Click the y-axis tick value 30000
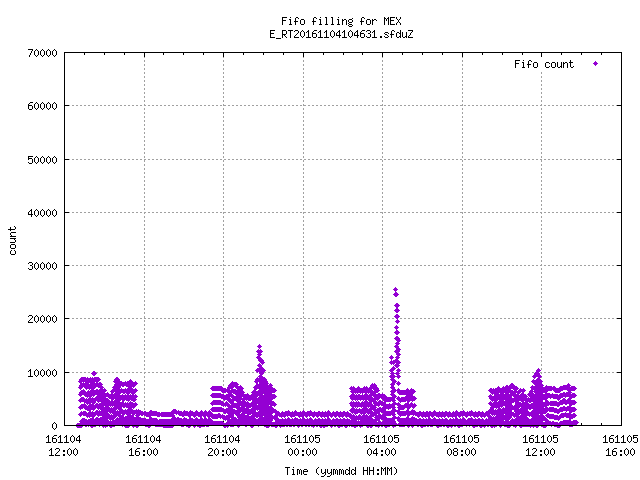 (42, 266)
